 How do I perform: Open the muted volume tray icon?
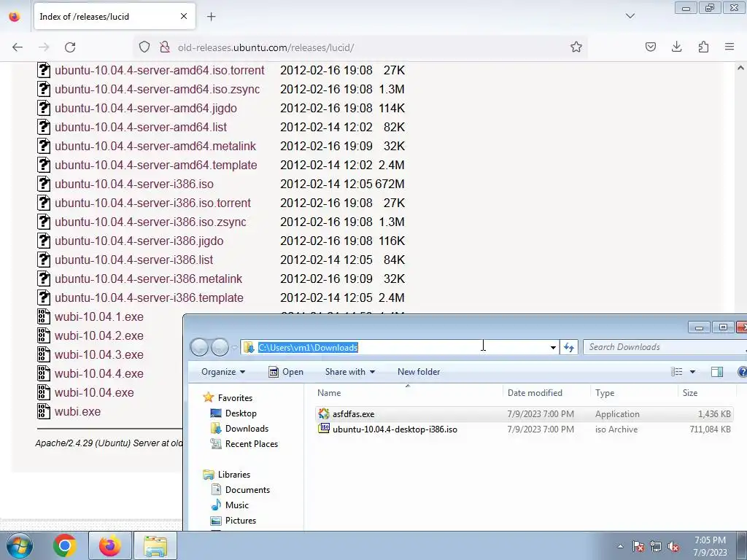[673, 546]
